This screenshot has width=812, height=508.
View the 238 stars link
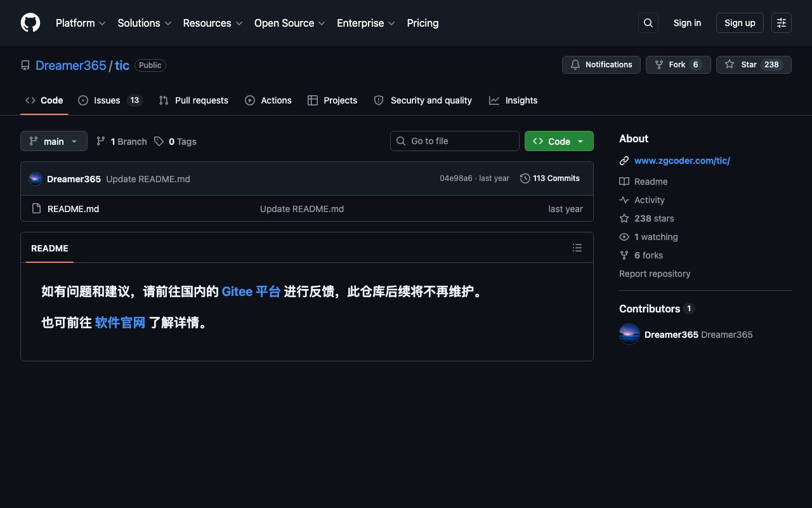[646, 218]
